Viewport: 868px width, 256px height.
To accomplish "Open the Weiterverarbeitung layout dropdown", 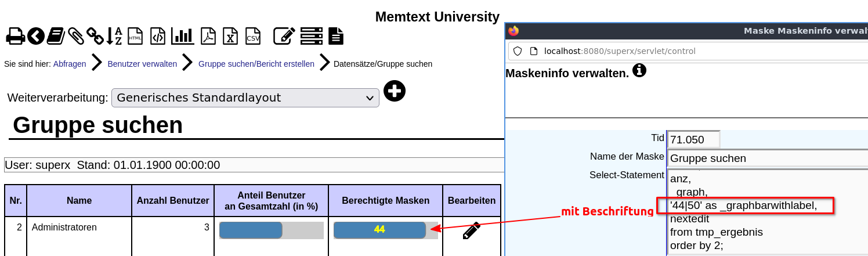I will tap(245, 98).
